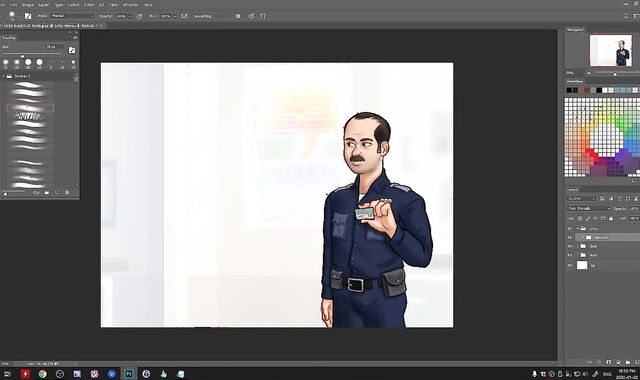This screenshot has width=640, height=380.
Task: Open the Help menu
Action: coord(148,5)
